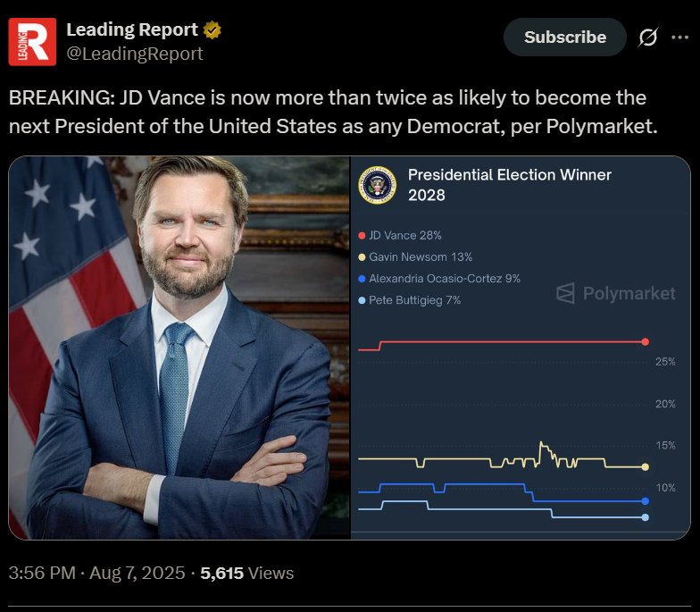This screenshot has width=700, height=612.
Task: Click the Subscribe button
Action: click(564, 38)
